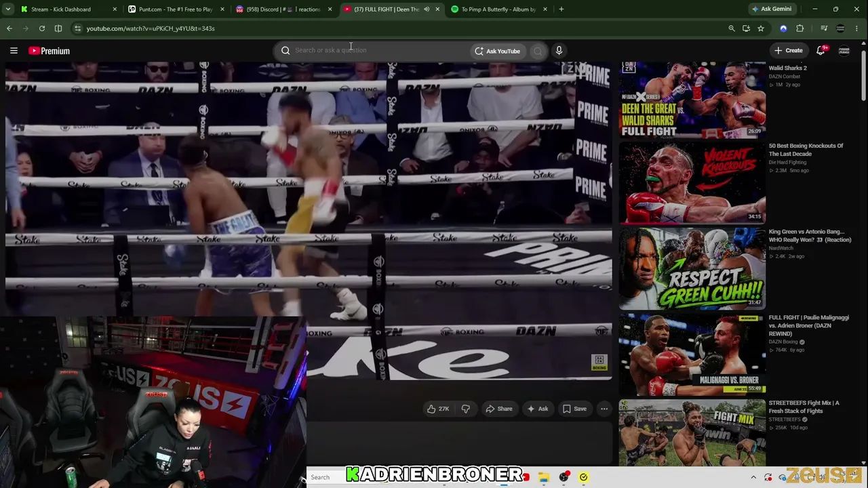The image size is (868, 488).
Task: Mute the audio on the FULL FIGHT tab
Action: tap(427, 9)
